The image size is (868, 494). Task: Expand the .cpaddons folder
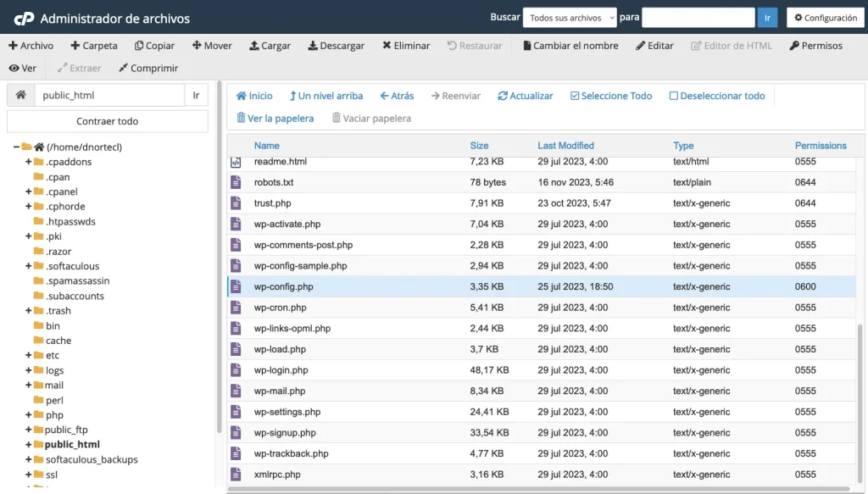[28, 162]
